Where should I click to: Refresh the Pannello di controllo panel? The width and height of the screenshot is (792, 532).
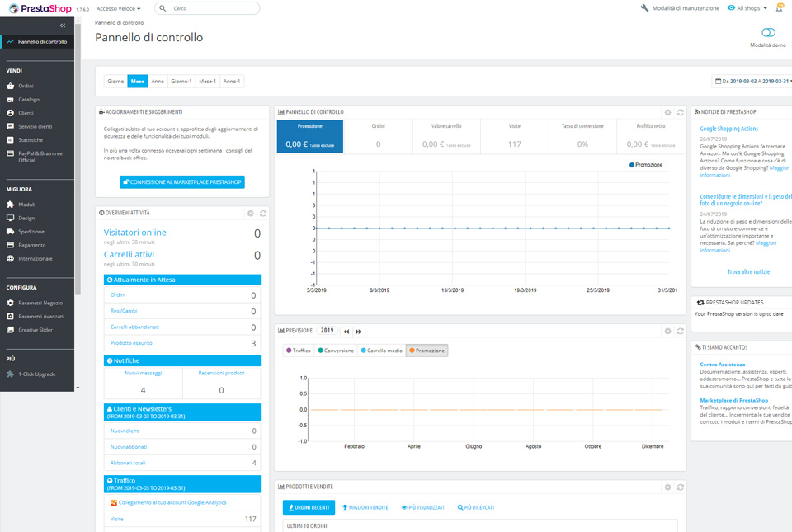pos(681,112)
